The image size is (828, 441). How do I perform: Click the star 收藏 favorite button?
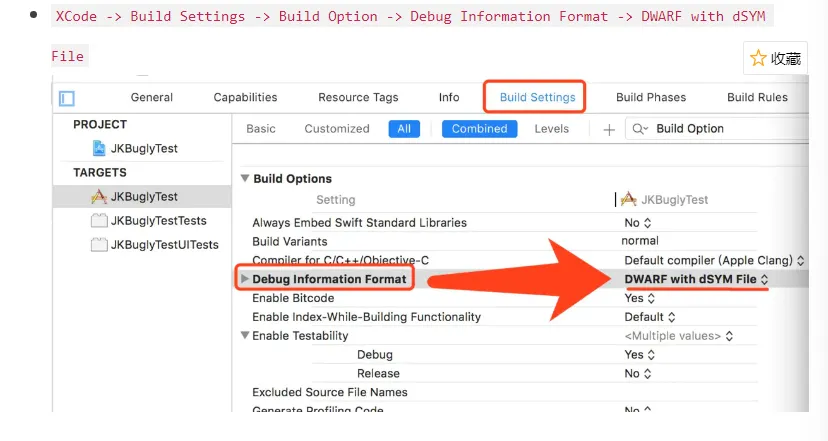tap(775, 58)
